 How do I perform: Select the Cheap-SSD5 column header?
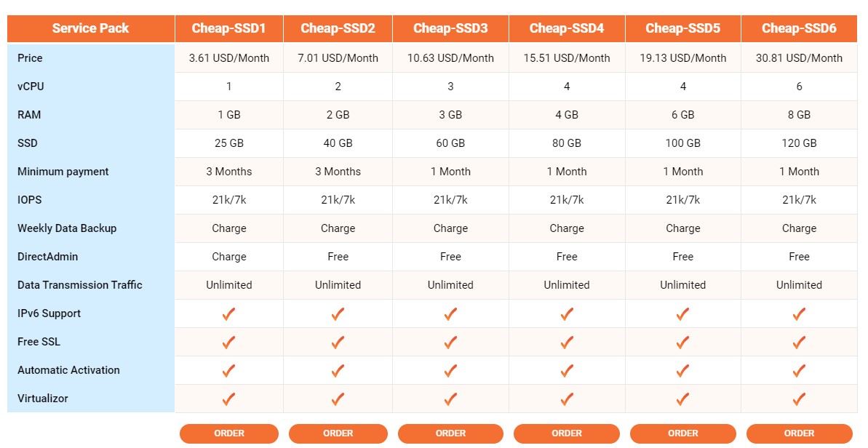(682, 28)
